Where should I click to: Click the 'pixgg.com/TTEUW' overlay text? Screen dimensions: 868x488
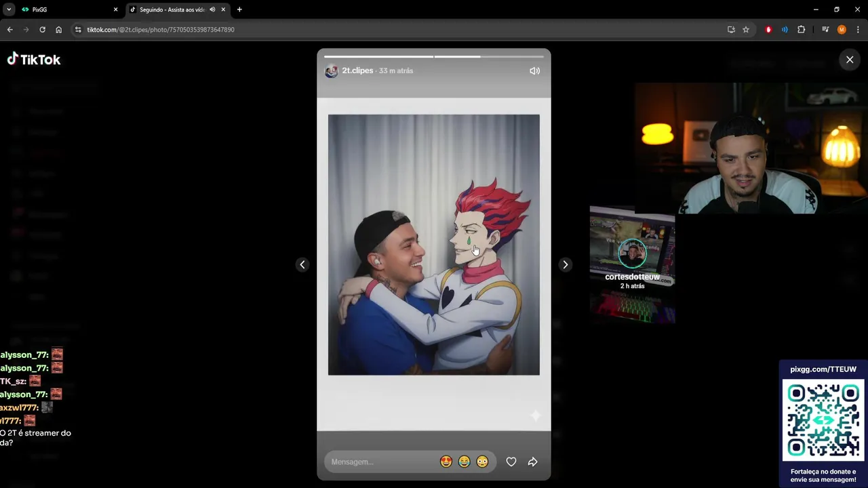tap(823, 369)
